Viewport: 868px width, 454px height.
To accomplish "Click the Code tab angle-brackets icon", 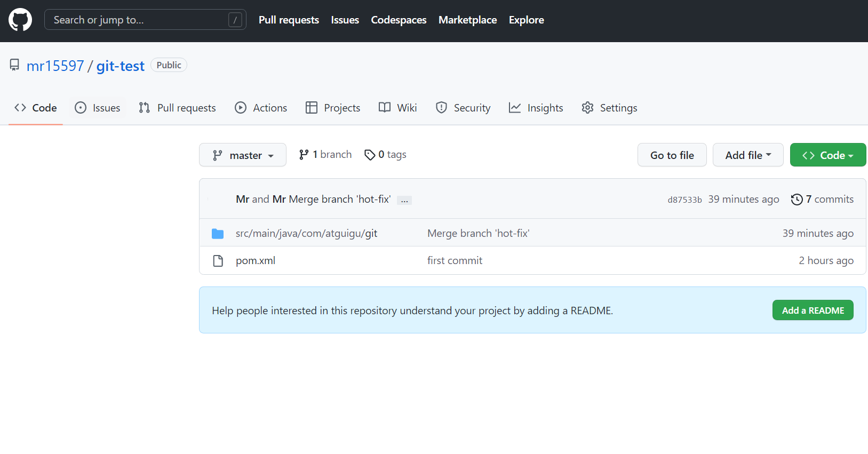I will 20,108.
